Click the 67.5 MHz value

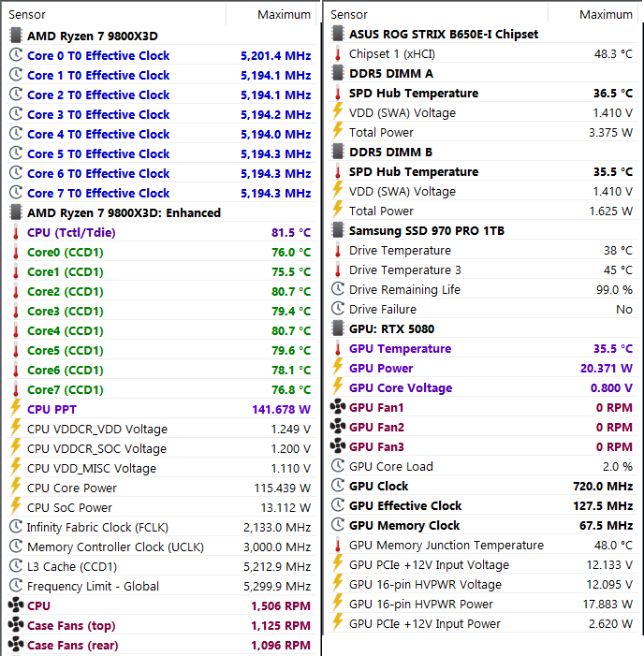click(606, 526)
